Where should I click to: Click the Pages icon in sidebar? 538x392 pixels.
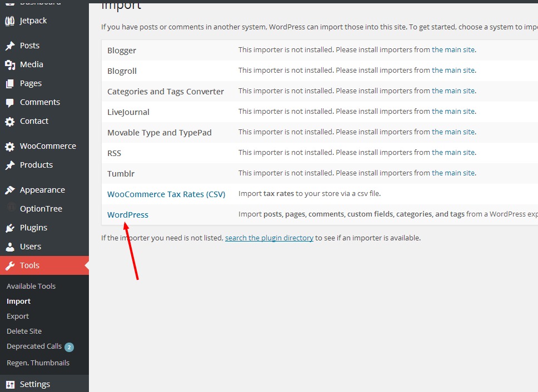click(x=10, y=83)
